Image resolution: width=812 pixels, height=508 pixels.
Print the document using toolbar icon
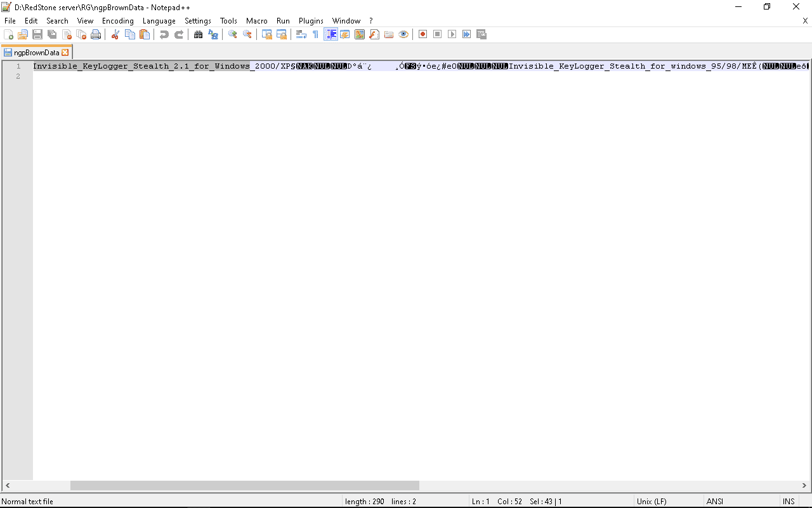(x=96, y=34)
